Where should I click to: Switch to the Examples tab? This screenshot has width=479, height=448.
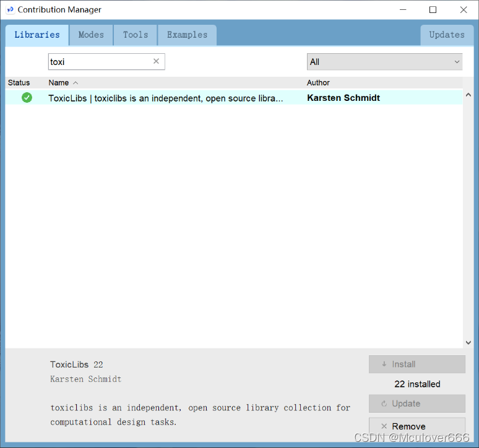click(x=187, y=35)
